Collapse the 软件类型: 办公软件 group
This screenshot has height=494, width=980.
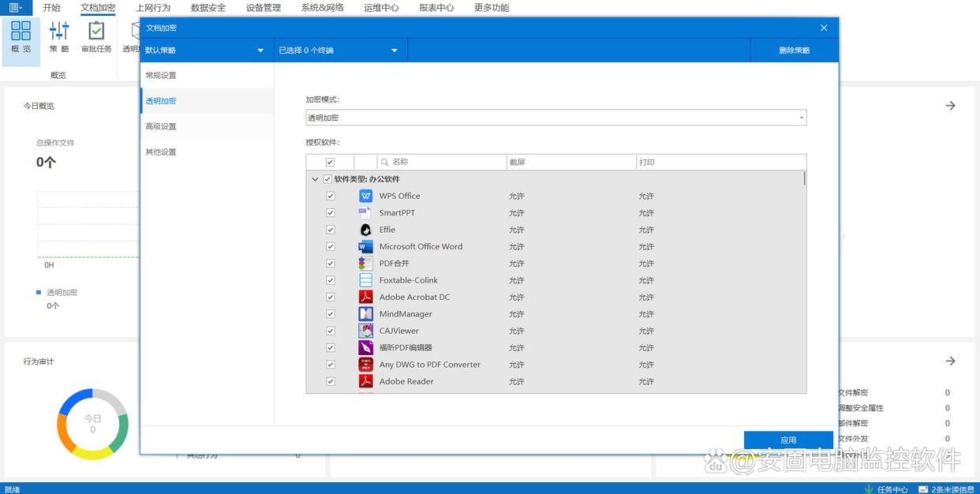coord(315,179)
